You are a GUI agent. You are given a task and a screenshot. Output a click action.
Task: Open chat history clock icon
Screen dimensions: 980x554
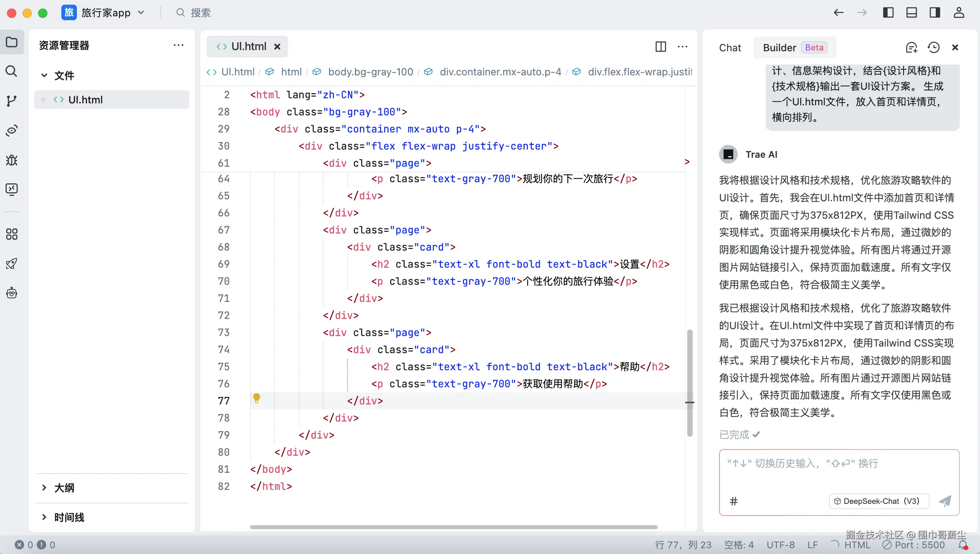pos(933,47)
